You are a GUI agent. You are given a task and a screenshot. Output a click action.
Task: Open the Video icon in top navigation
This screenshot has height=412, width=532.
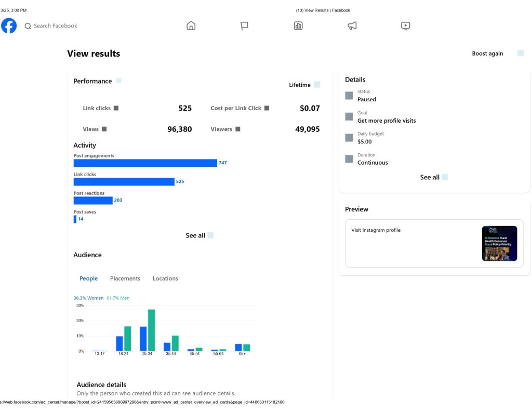point(406,26)
